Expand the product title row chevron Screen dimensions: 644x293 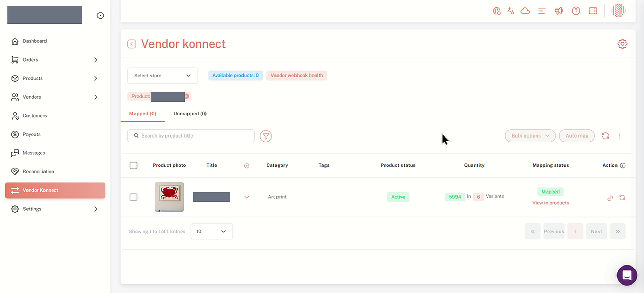(247, 197)
